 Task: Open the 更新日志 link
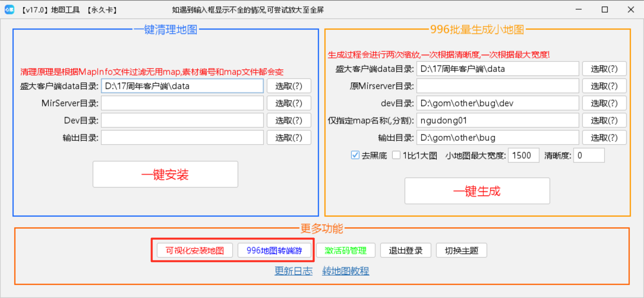(x=293, y=271)
